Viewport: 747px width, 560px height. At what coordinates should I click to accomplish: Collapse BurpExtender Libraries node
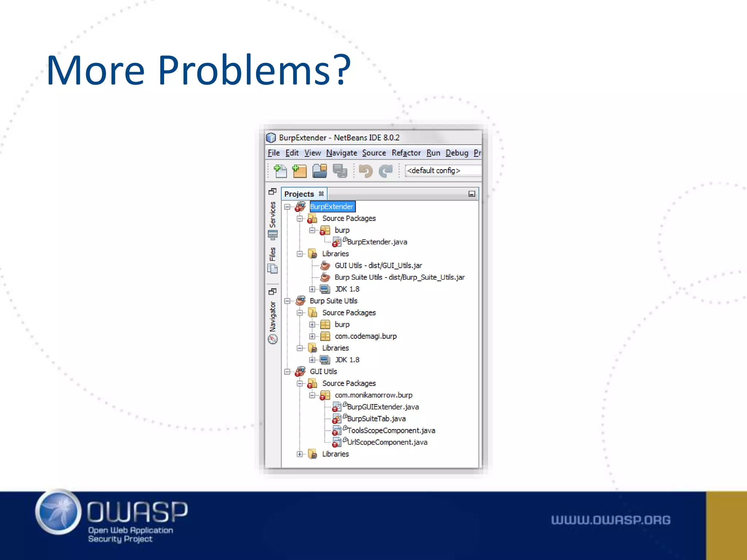pyautogui.click(x=300, y=254)
